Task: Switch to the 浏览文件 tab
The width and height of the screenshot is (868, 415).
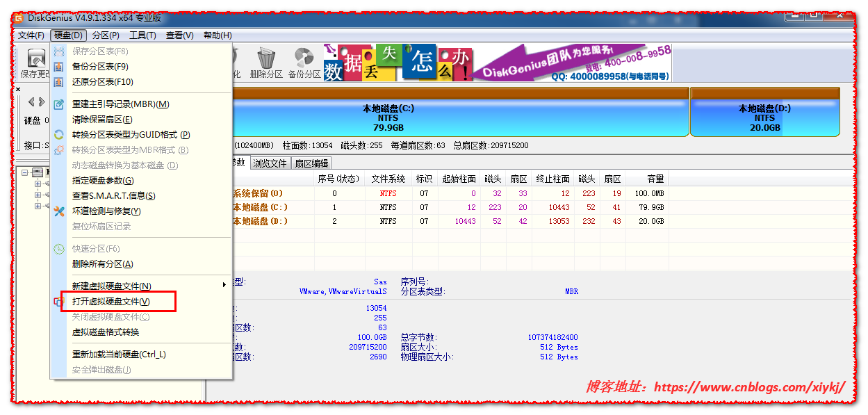Action: coord(270,163)
